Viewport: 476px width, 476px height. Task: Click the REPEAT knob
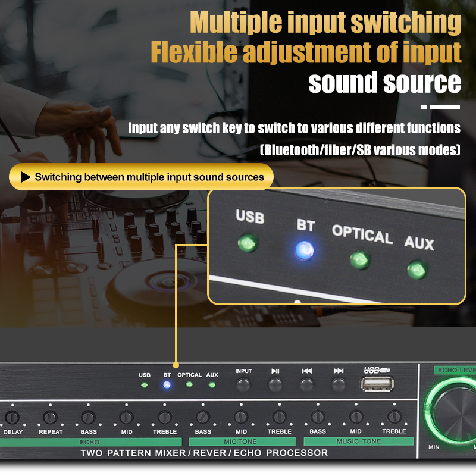[51, 418]
